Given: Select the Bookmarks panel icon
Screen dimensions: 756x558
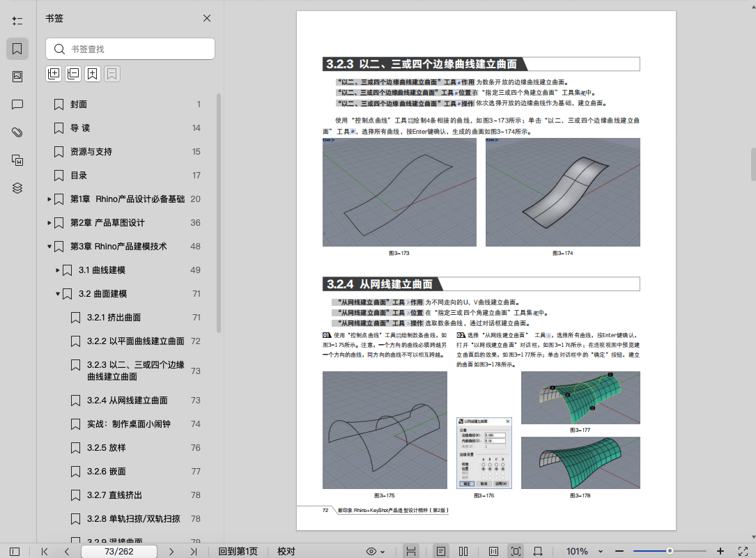Looking at the screenshot, I should 17,49.
